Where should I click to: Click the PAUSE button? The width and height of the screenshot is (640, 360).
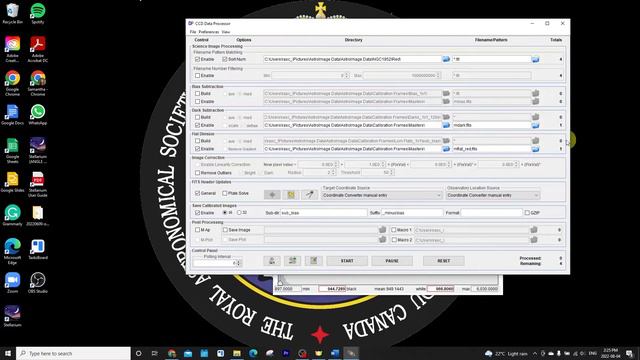click(x=392, y=261)
